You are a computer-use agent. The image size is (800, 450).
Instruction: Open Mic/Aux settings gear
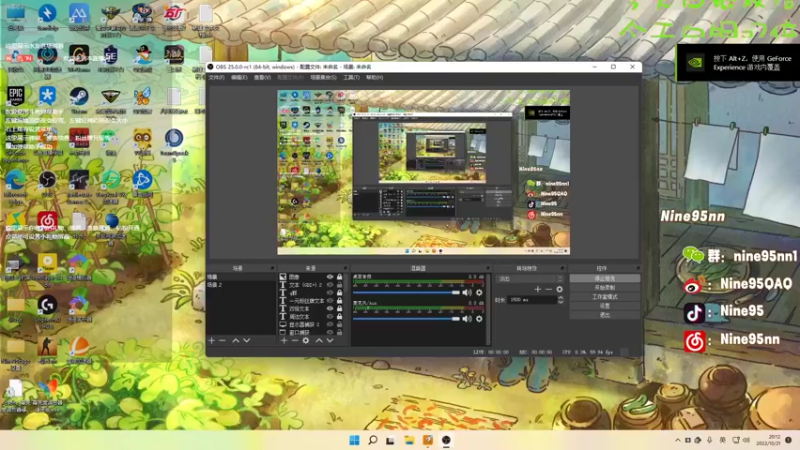(x=479, y=319)
